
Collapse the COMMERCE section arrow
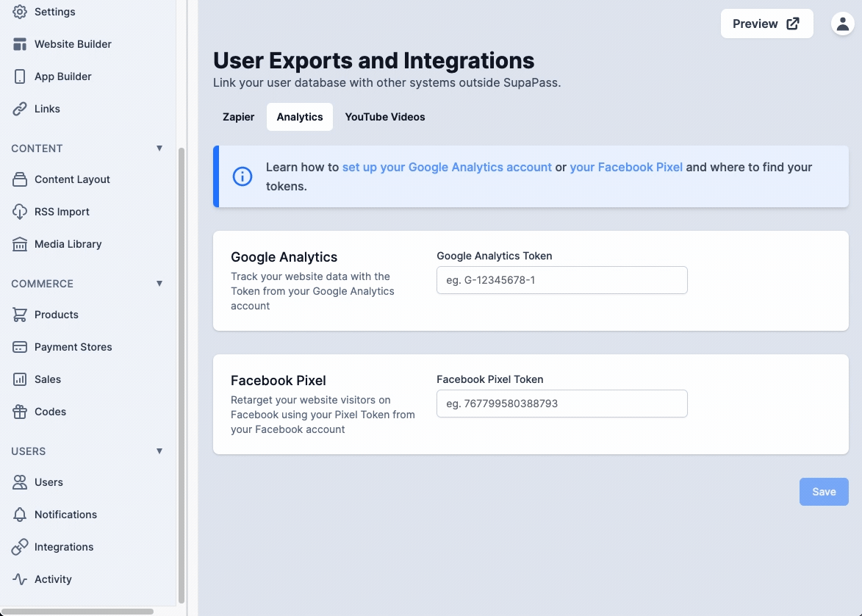(x=159, y=284)
